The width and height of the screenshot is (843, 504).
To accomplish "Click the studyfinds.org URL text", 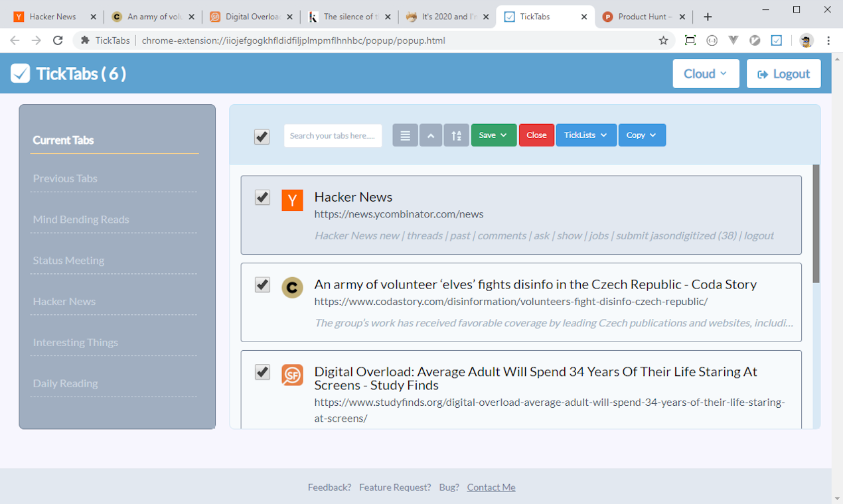I will (x=550, y=410).
